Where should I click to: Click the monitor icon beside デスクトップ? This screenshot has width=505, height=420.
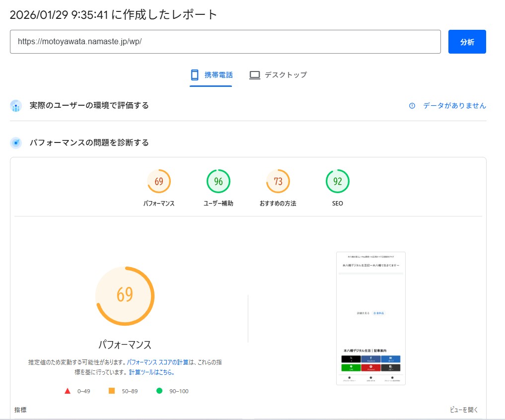coord(255,75)
